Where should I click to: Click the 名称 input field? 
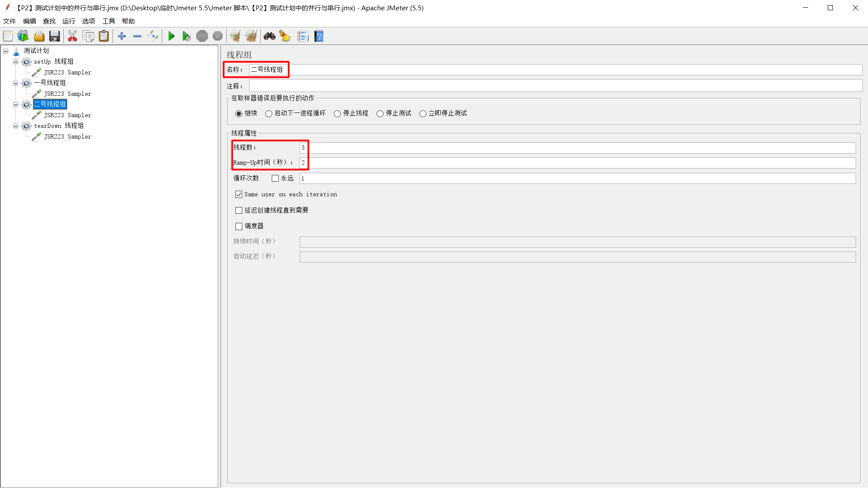point(556,70)
